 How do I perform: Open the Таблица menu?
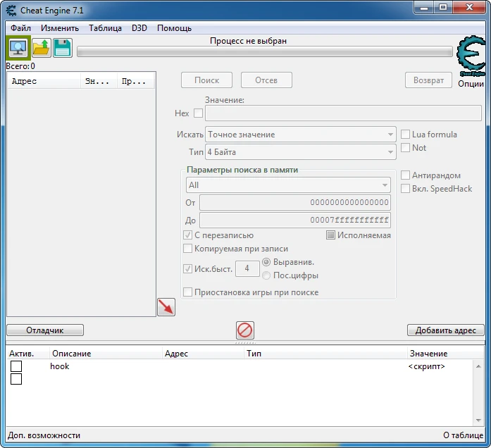[105, 28]
